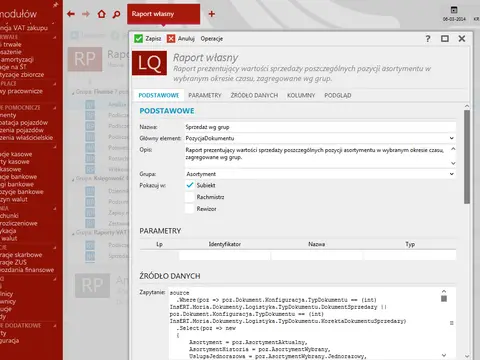Click the Lp column header
The width and height of the screenshot is (480, 360).
pyautogui.click(x=159, y=244)
